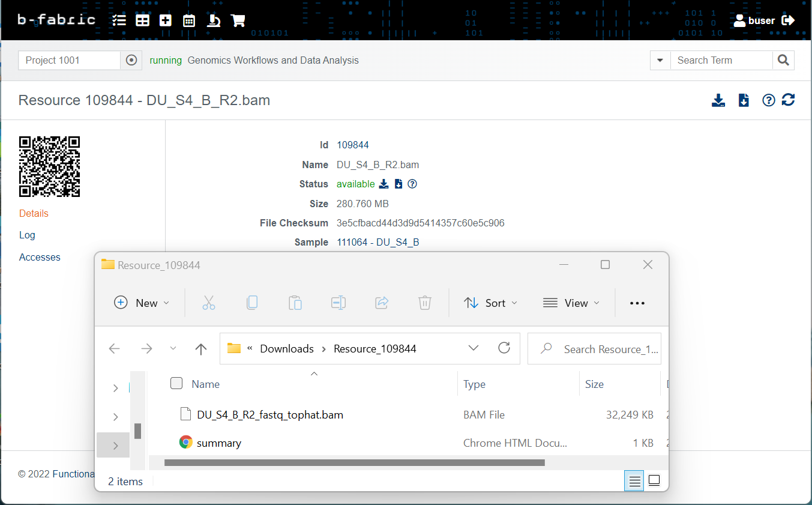The width and height of the screenshot is (812, 505).
Task: Open the task list icon in b-fabric header
Action: click(119, 20)
